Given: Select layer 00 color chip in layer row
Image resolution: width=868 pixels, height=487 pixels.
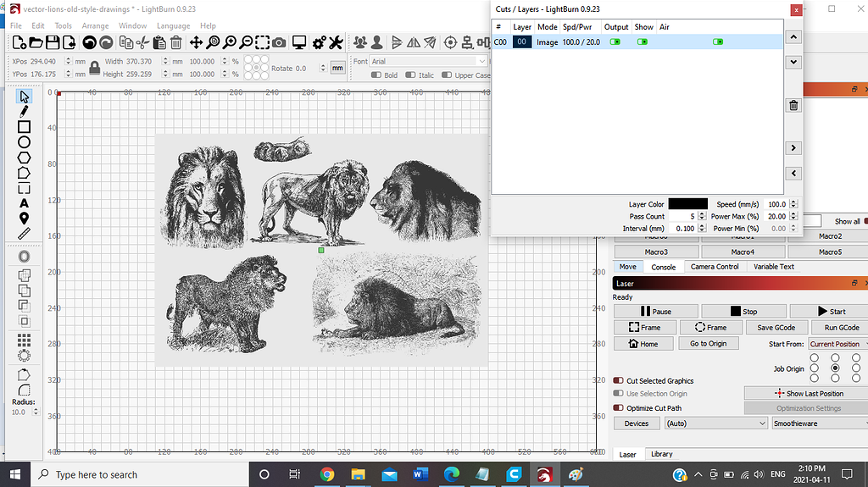Looking at the screenshot, I should tap(521, 42).
